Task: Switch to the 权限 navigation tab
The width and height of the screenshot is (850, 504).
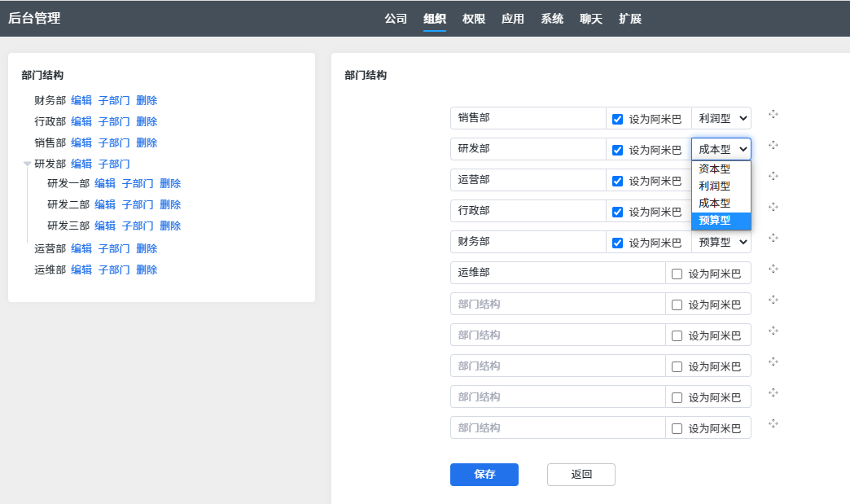Action: (474, 19)
